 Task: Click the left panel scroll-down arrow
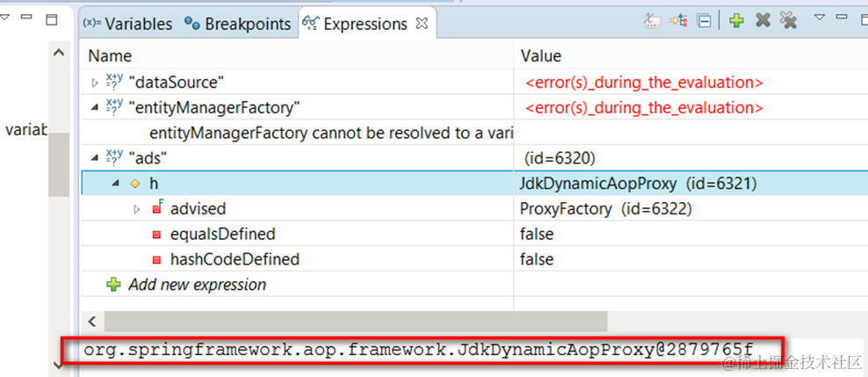pyautogui.click(x=59, y=364)
